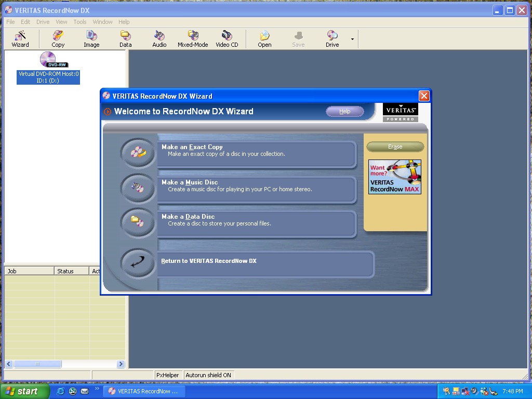
Task: Click the Make an Exact Copy disc icon
Action: tap(138, 153)
